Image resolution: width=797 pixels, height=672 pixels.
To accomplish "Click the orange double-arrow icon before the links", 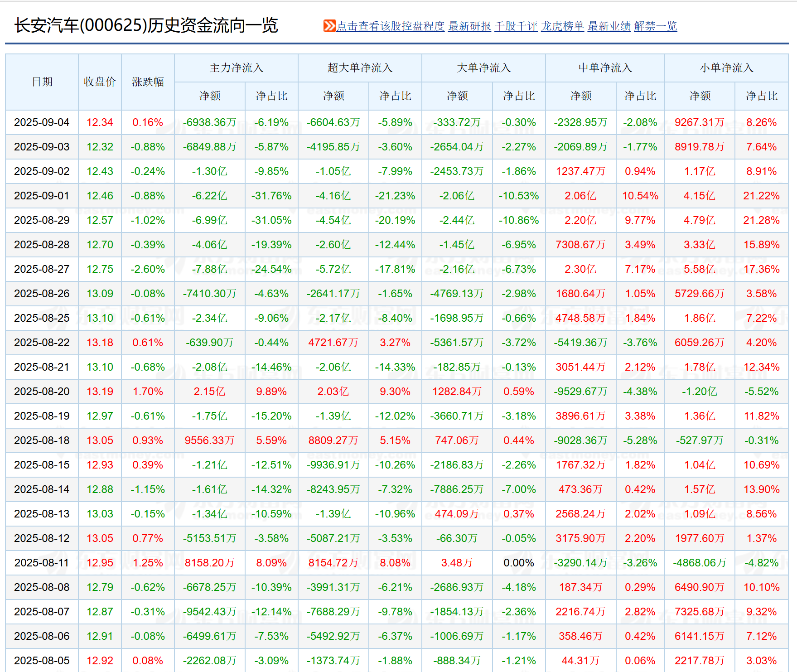I will (x=329, y=26).
